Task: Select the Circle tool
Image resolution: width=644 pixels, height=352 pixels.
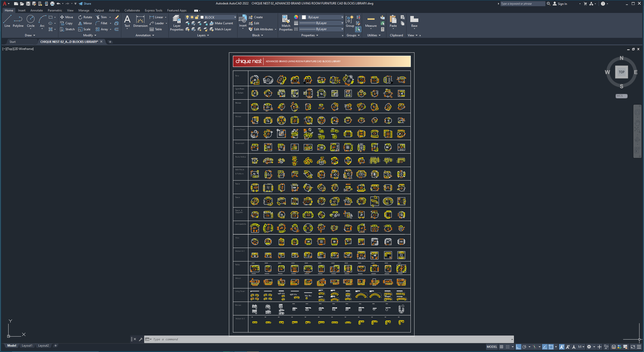Action: click(30, 20)
